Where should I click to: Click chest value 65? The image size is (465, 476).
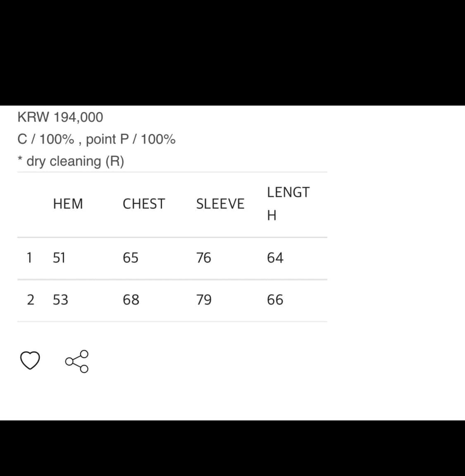click(131, 258)
